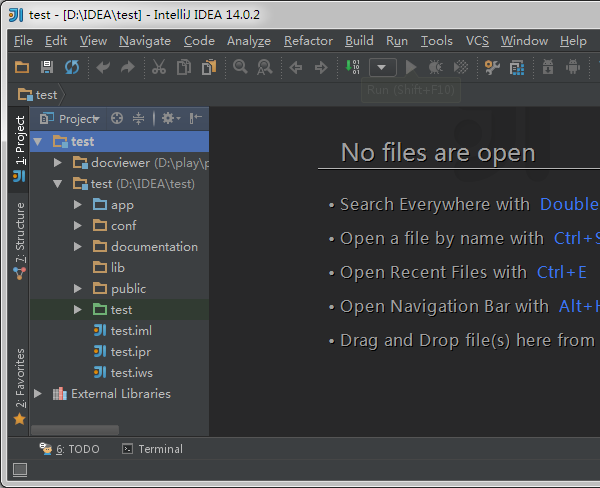Click the Paste clipboard icon

209,67
